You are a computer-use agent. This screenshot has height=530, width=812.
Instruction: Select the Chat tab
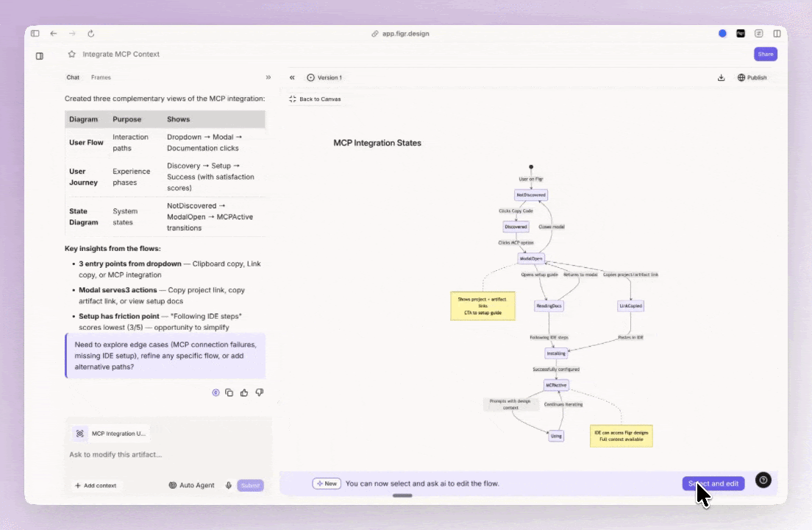click(73, 77)
